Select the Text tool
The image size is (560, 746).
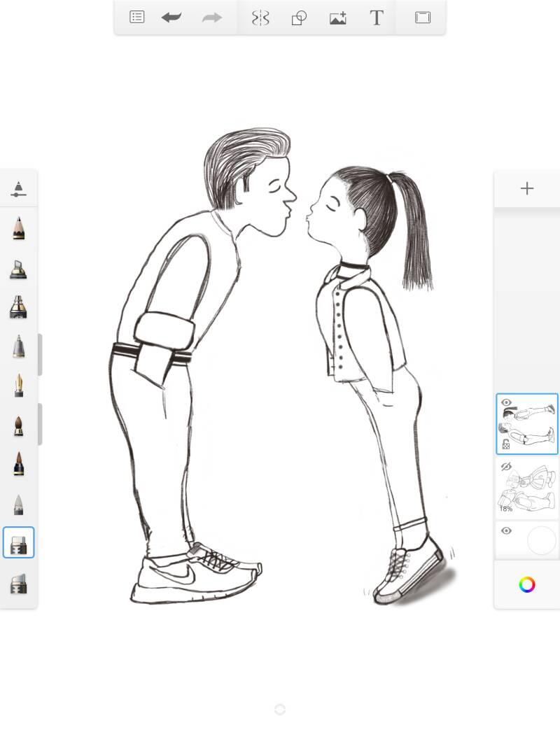[x=377, y=17]
